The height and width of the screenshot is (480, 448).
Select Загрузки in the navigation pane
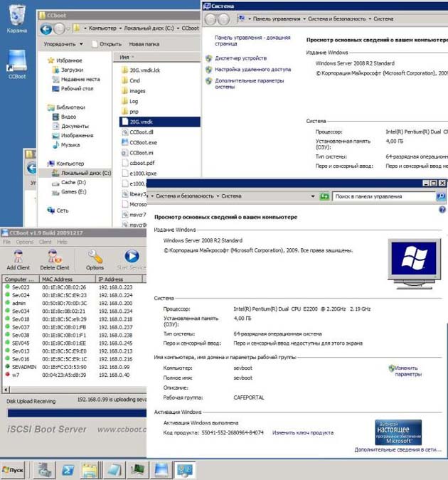pyautogui.click(x=68, y=70)
